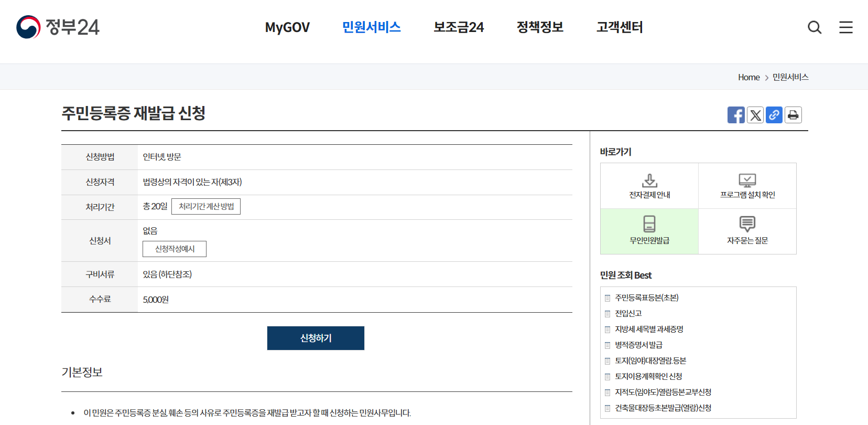Click 처리기간 계산방법 button
This screenshot has width=868, height=425.
[206, 206]
